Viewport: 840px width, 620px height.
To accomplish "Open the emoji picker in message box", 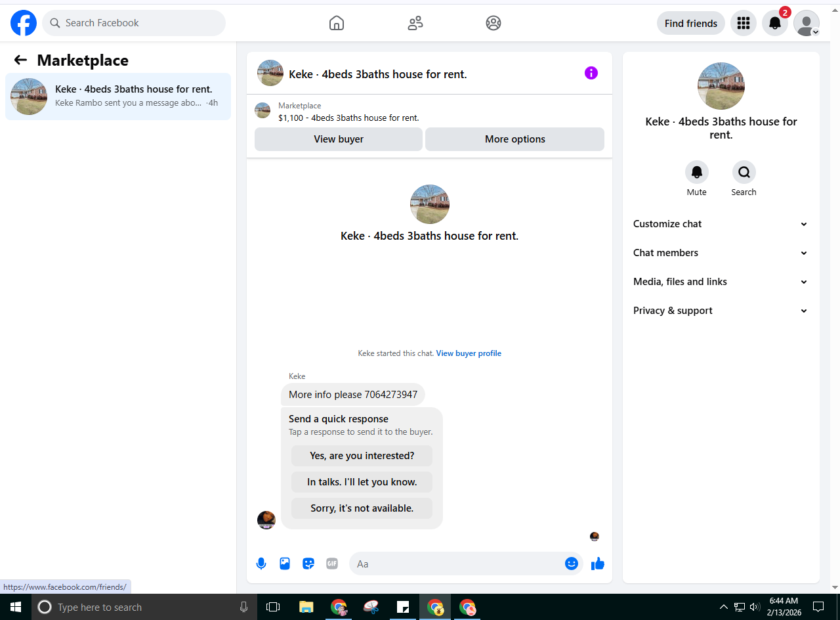I will (x=572, y=564).
